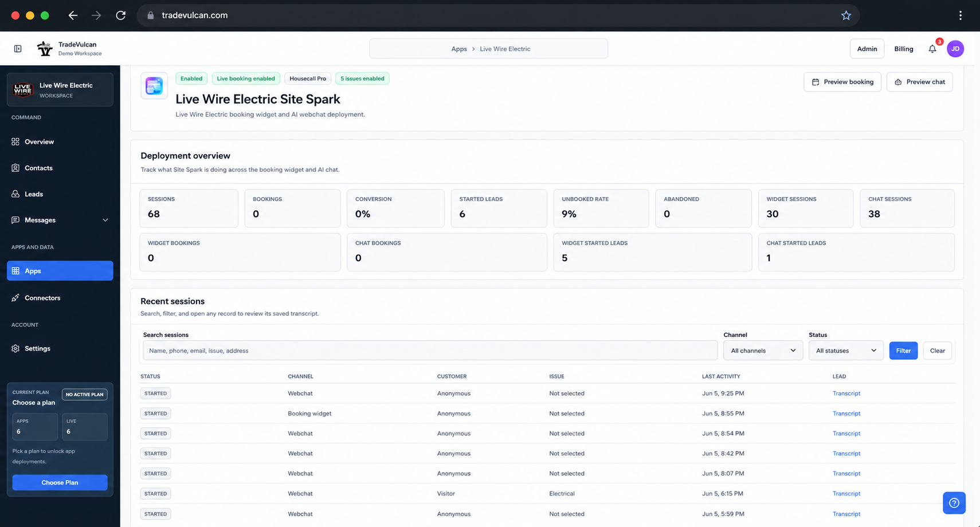Open the All statuses dropdown

tap(846, 351)
